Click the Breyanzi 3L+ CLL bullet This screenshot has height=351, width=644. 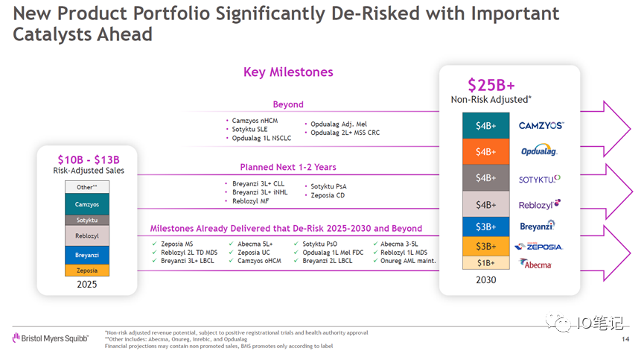click(258, 184)
